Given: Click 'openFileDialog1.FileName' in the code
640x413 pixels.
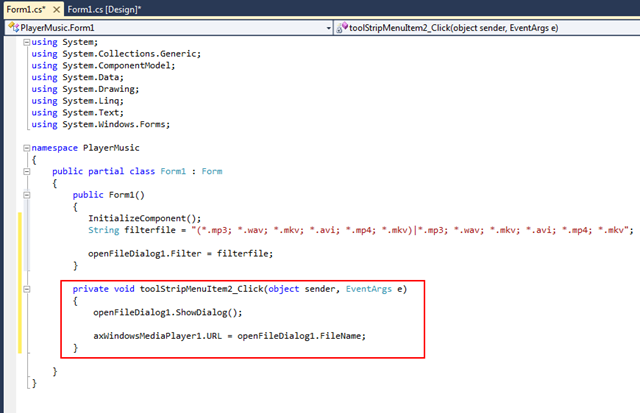Looking at the screenshot, I should 299,336.
